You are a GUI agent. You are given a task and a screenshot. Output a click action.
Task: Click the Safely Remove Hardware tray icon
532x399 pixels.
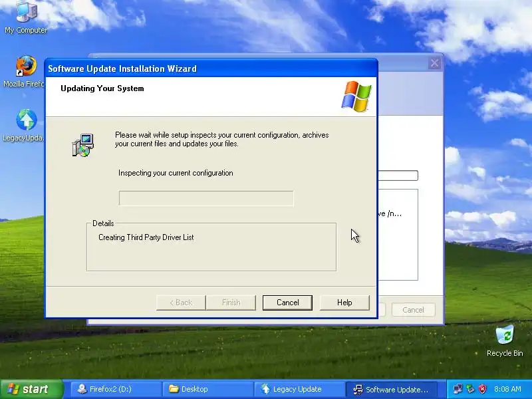point(470,389)
